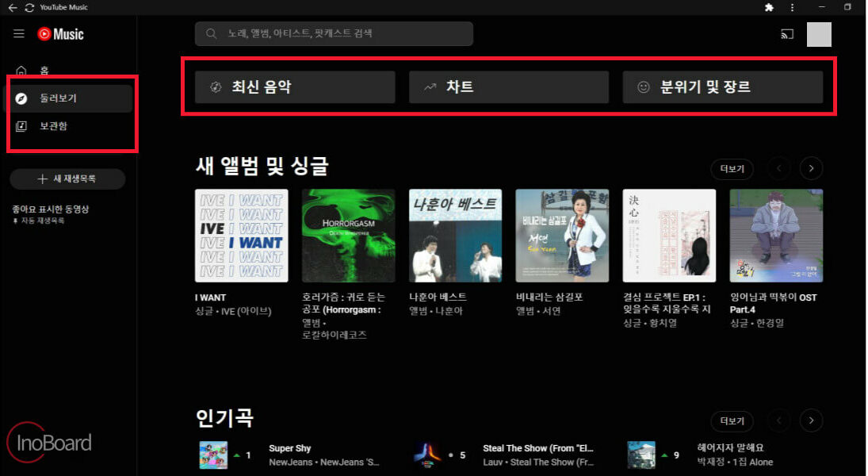Click the magnifier search icon

coord(211,34)
